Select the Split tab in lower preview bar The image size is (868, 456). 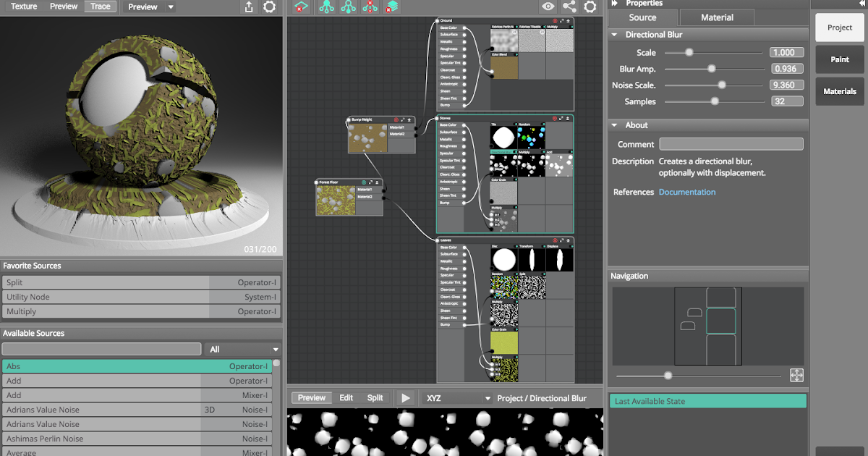coord(375,398)
